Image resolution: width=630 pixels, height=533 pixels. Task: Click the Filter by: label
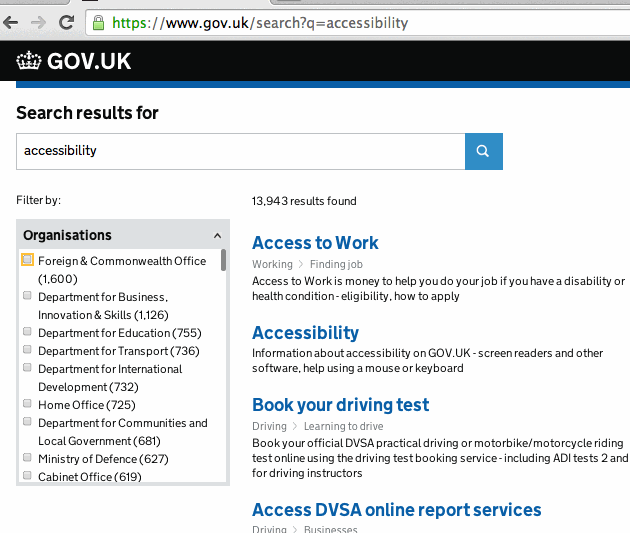39,200
